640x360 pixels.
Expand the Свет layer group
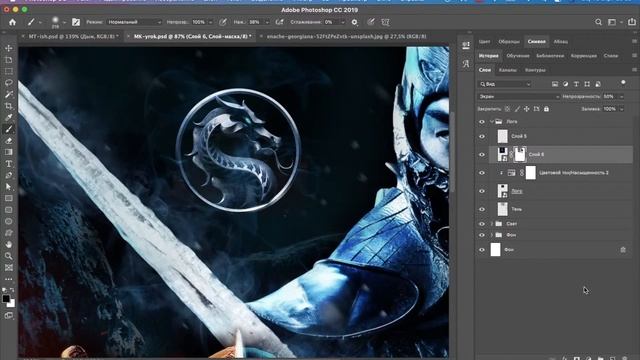(x=492, y=224)
